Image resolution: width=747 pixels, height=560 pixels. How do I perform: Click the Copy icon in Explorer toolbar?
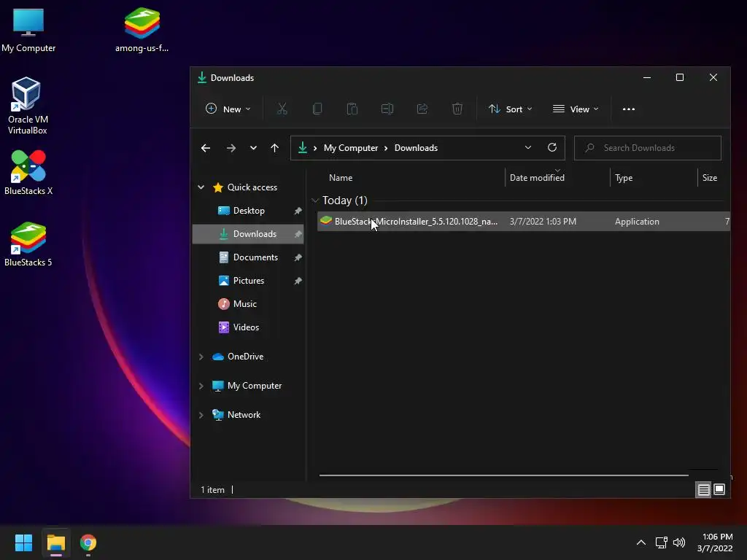click(x=317, y=109)
